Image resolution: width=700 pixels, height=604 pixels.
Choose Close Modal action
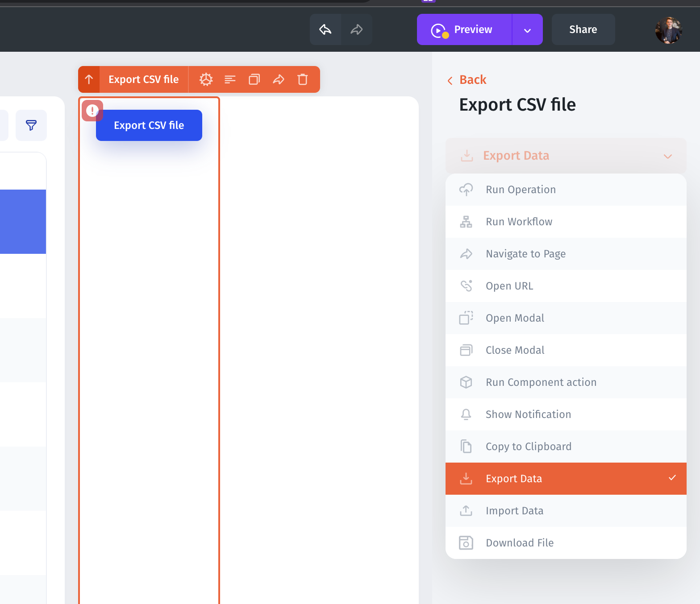point(566,350)
